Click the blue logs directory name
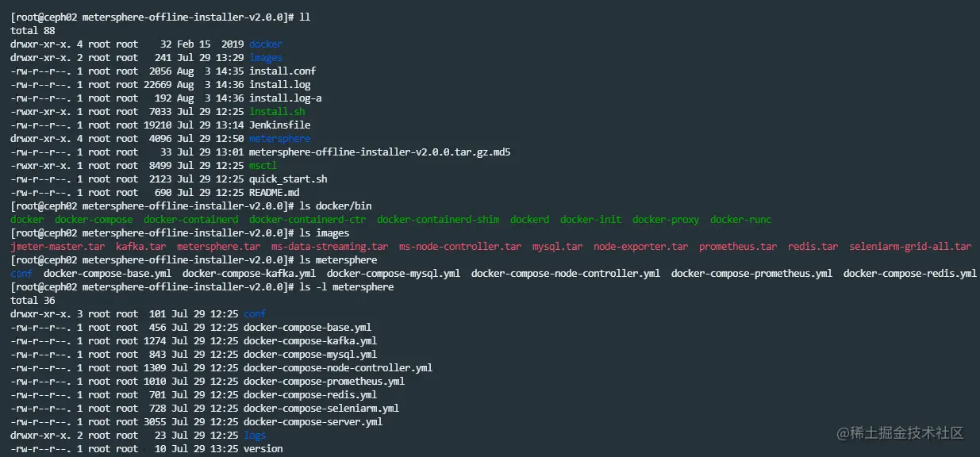980x457 pixels. (255, 436)
